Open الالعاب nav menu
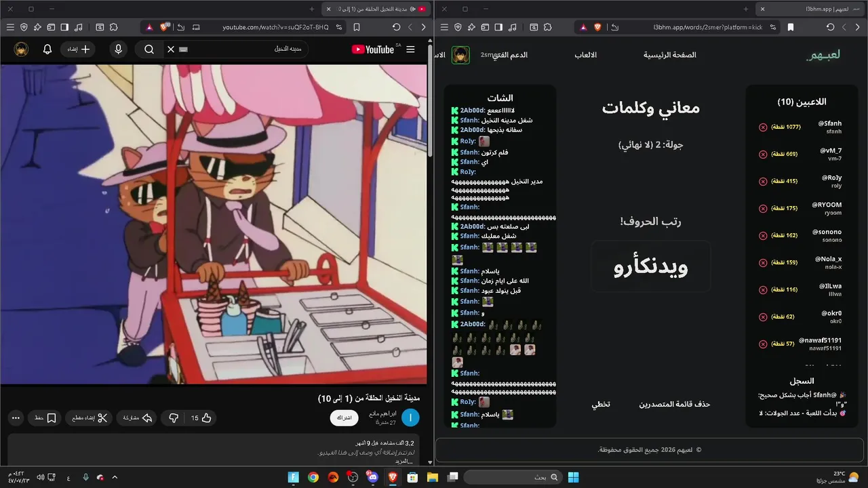868x488 pixels. (586, 55)
